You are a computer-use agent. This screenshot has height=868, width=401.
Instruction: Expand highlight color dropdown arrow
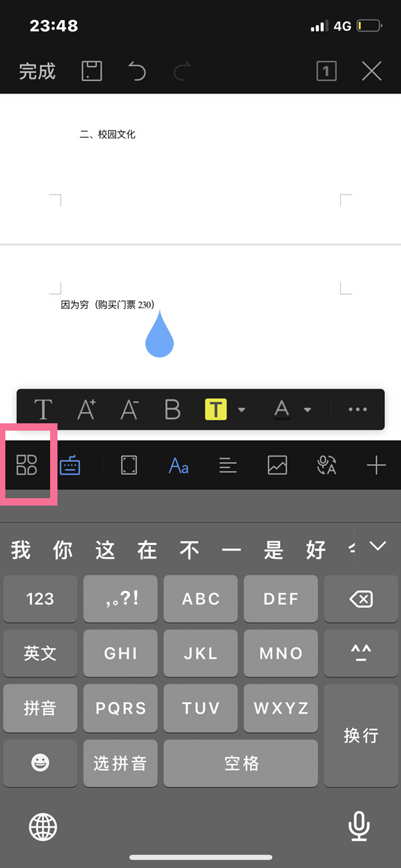click(241, 409)
